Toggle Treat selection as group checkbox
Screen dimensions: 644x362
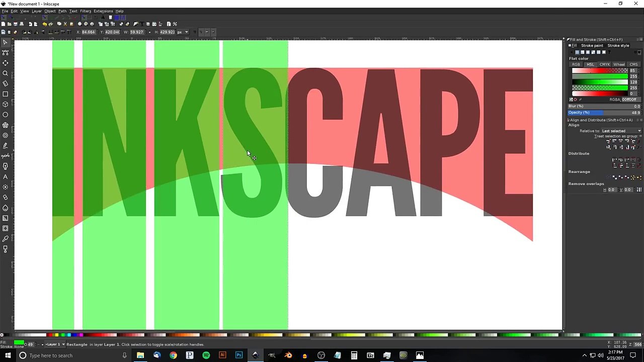point(640,136)
